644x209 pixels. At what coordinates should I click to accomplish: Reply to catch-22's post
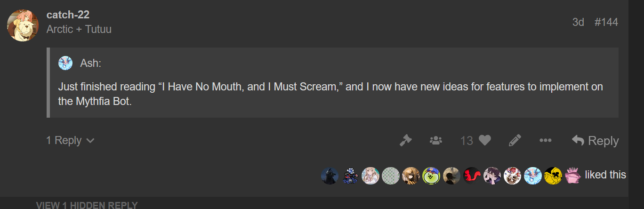595,140
